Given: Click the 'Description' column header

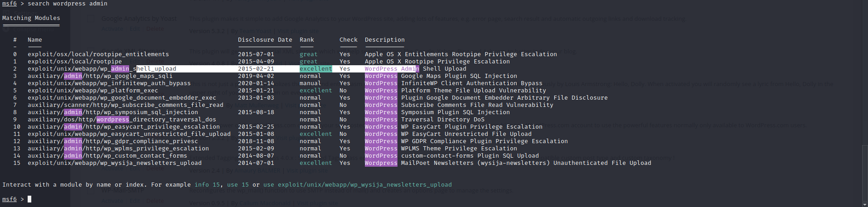Looking at the screenshot, I should [385, 40].
